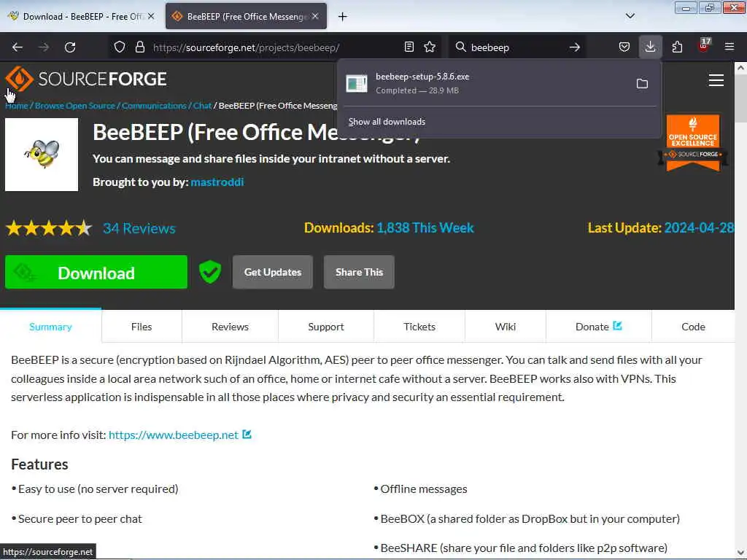This screenshot has height=560, width=747.
Task: Click the green Download button
Action: coord(96,272)
